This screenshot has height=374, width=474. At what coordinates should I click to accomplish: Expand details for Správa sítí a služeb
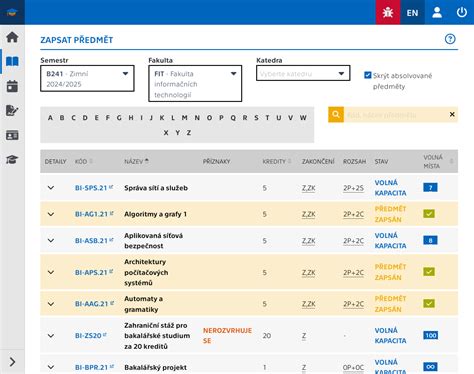click(x=51, y=188)
